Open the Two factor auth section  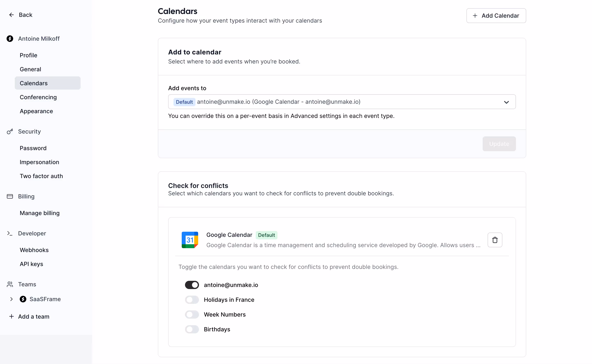tap(42, 176)
